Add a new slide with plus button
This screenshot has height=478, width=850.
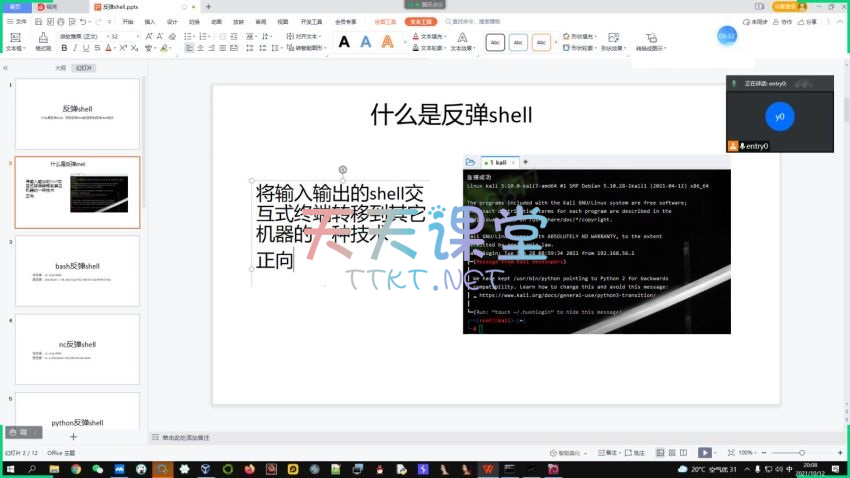(x=73, y=437)
